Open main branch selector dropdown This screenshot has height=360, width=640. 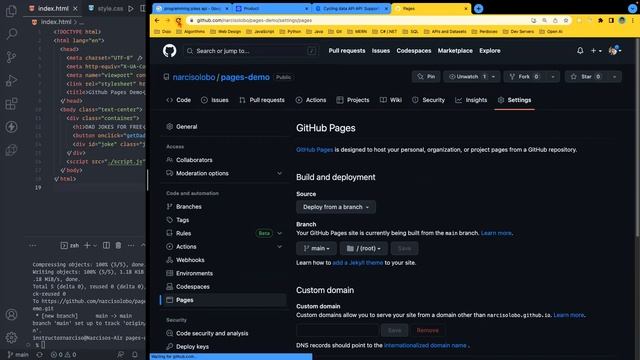[316, 248]
